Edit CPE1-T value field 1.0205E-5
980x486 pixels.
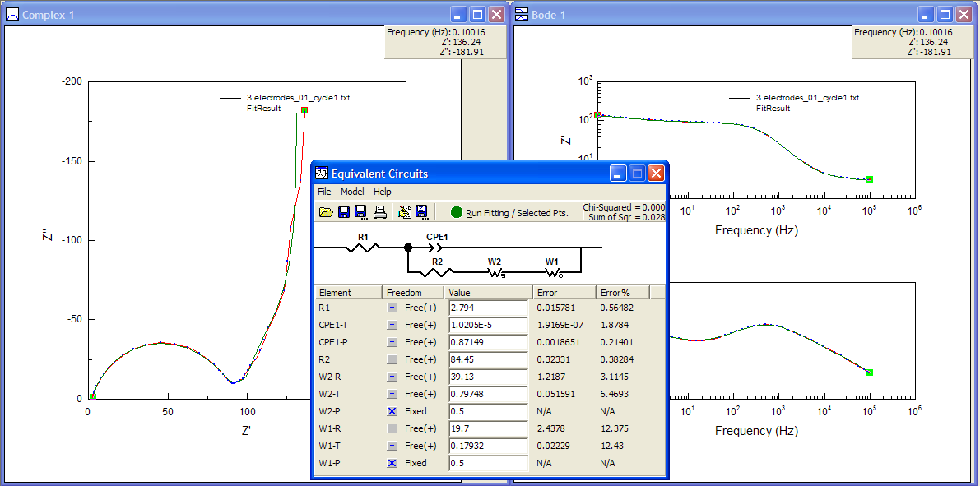pos(489,325)
